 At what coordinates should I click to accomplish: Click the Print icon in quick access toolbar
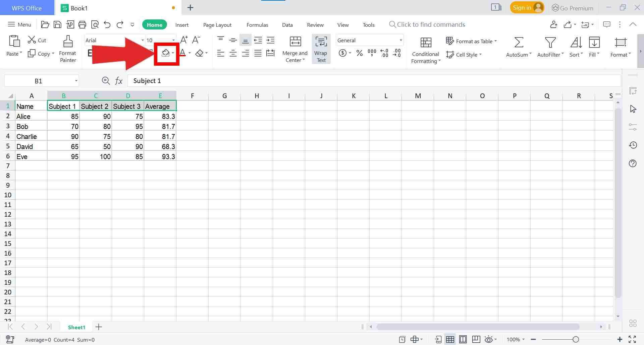(82, 24)
